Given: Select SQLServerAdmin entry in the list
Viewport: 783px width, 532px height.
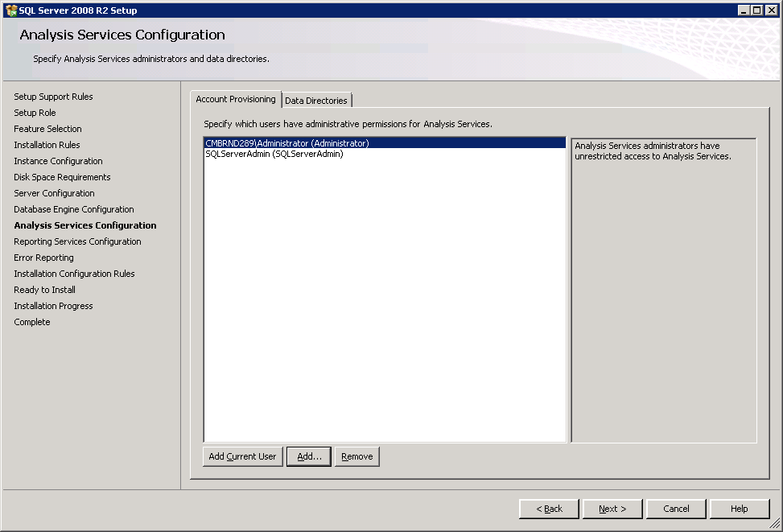Looking at the screenshot, I should [385, 154].
